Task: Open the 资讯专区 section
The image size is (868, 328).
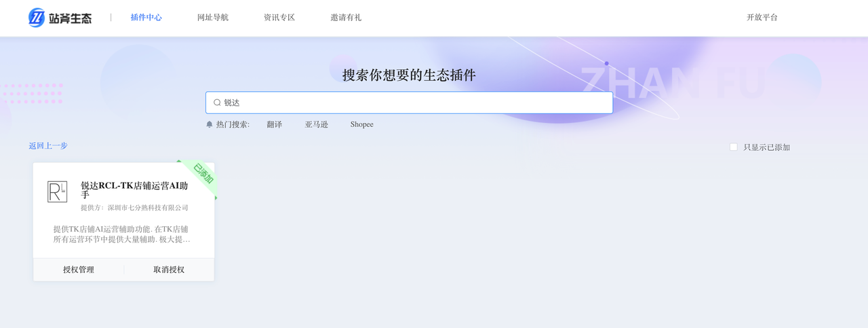Action: [279, 18]
